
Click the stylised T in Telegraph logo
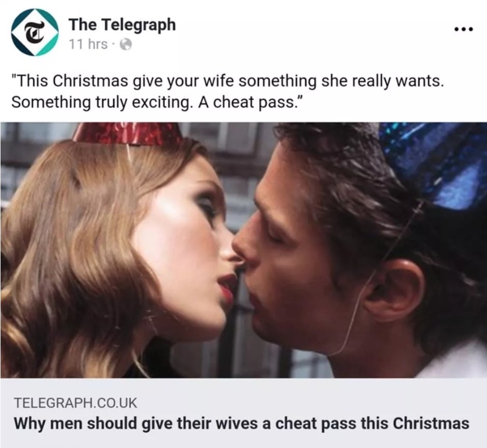35,33
